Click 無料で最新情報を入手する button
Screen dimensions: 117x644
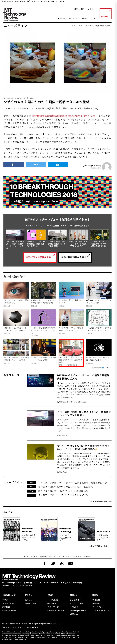pyautogui.click(x=75, y=257)
